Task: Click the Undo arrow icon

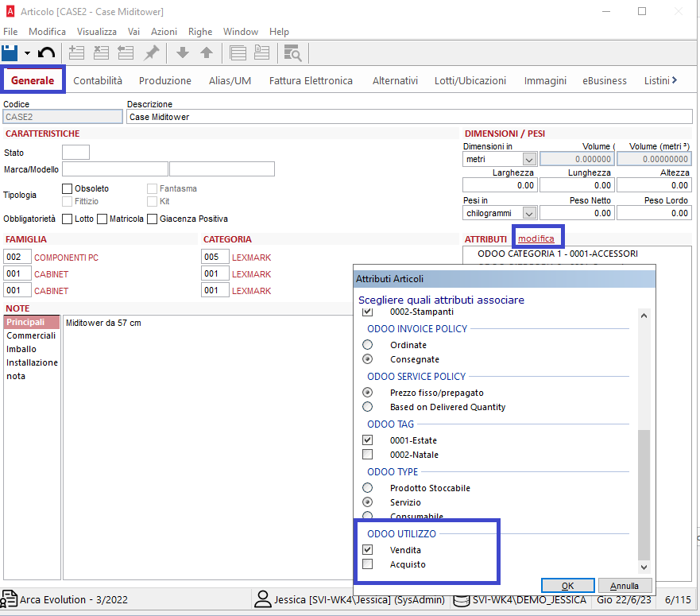Action: pos(47,53)
